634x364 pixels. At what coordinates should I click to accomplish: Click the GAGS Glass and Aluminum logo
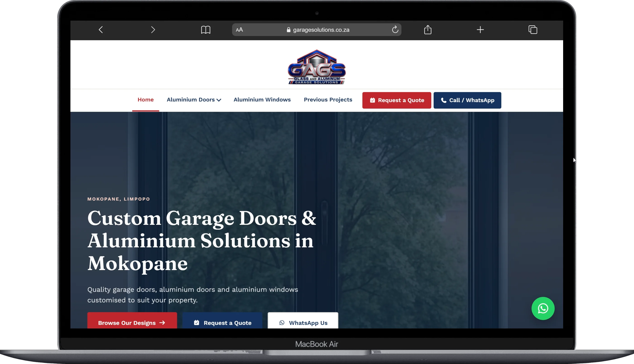[x=317, y=67]
